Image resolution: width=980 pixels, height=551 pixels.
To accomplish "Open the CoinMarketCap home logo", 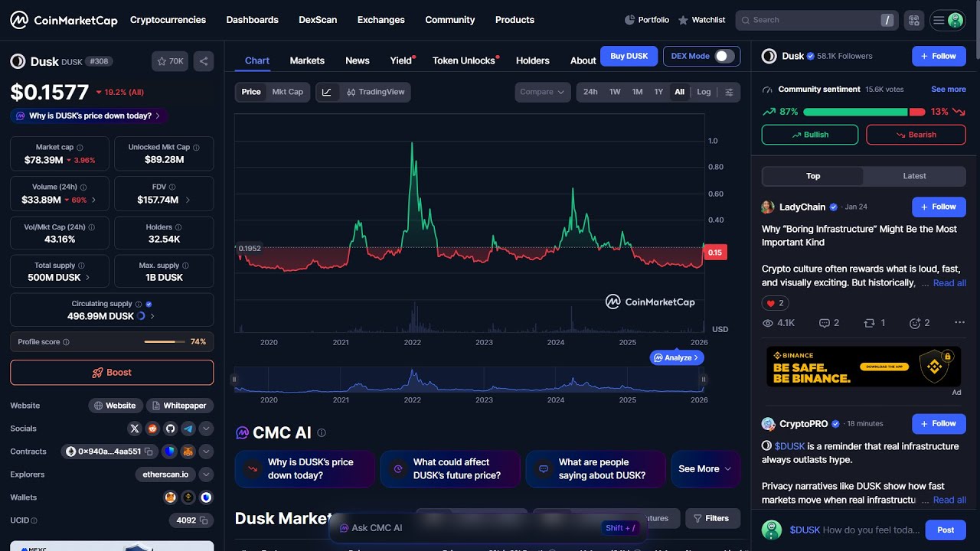I will pyautogui.click(x=64, y=20).
